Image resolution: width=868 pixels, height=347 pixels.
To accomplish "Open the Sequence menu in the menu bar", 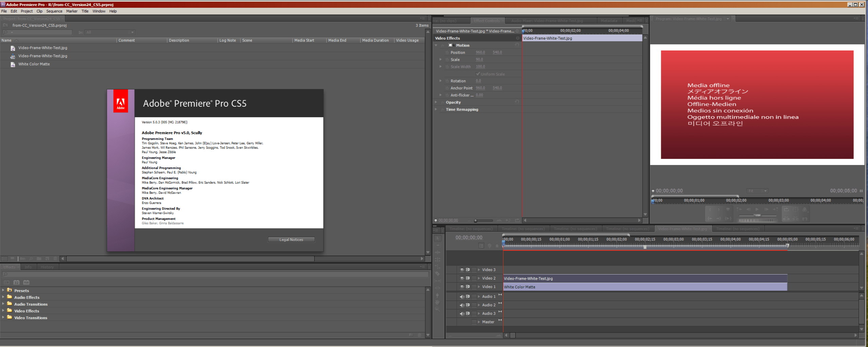I will pyautogui.click(x=54, y=11).
